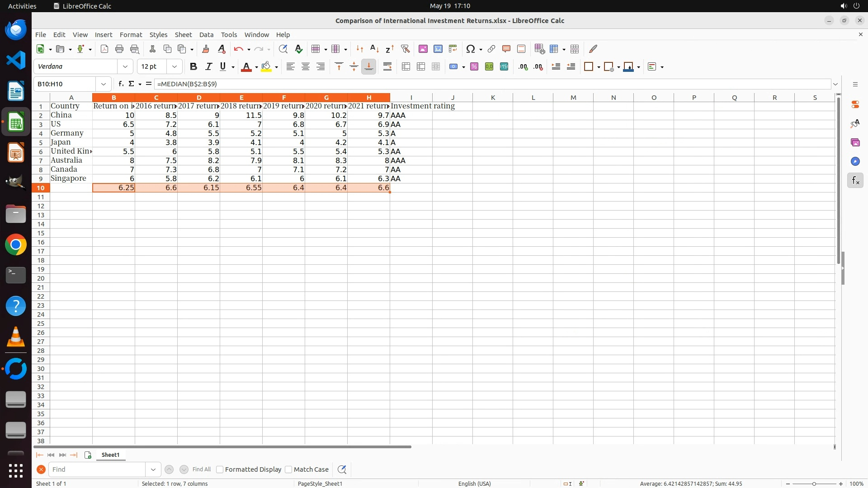Click the AutoFilter icon
Viewport: 868px width, 488px height.
pos(405,49)
